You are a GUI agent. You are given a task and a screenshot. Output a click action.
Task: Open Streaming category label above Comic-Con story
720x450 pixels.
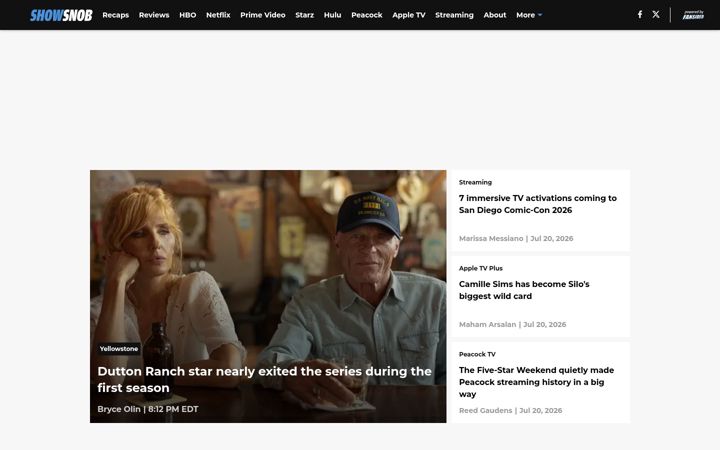tap(475, 182)
